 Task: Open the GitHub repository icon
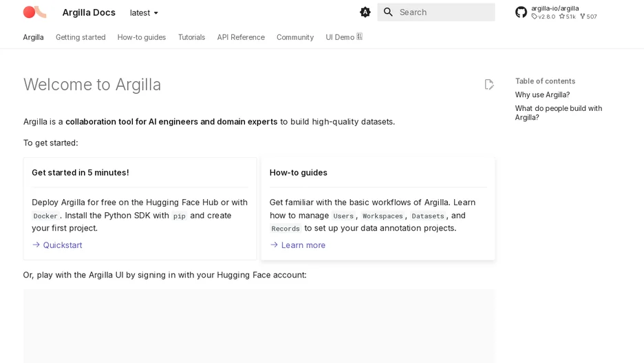tap(522, 12)
